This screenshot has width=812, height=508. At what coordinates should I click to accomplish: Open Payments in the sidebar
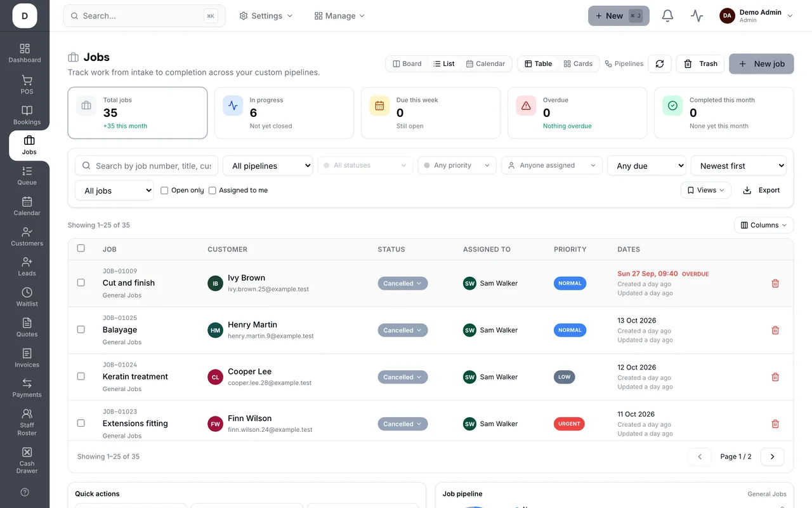27,387
